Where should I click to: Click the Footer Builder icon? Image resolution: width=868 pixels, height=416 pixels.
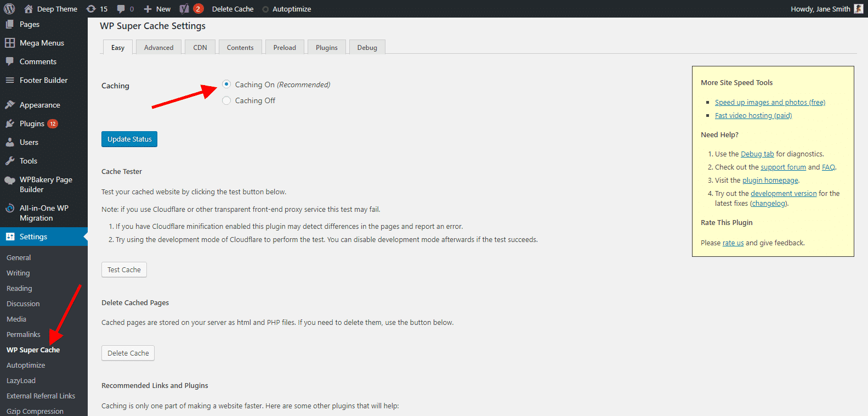click(x=10, y=80)
